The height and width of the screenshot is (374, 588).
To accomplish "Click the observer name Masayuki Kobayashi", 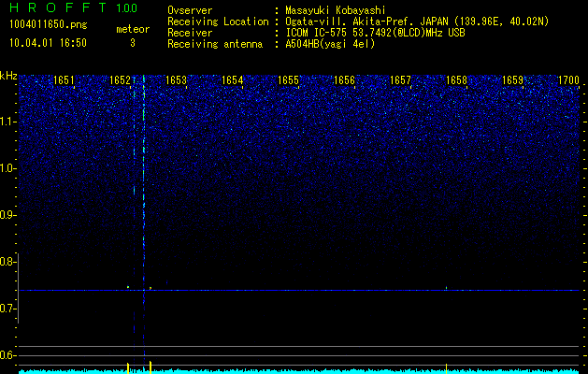I will (x=336, y=10).
